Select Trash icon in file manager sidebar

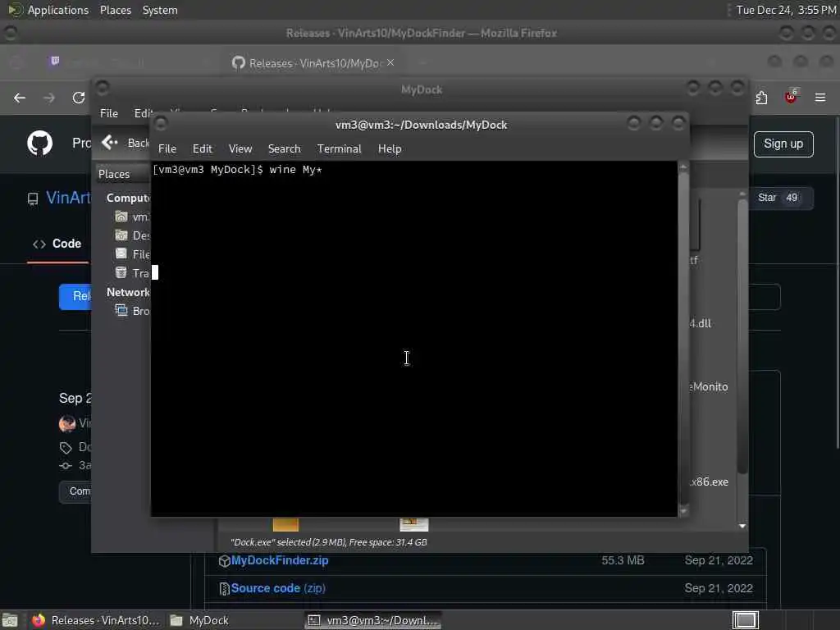tap(121, 272)
